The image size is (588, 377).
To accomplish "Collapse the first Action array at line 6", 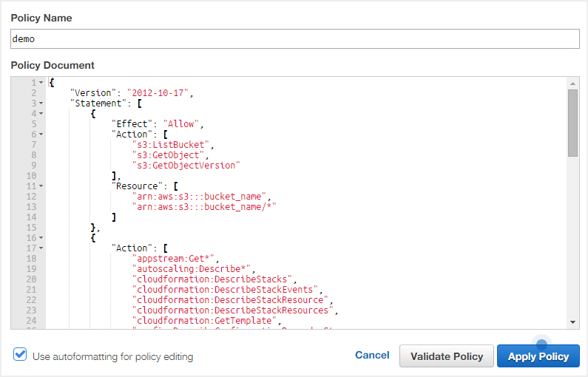I will coord(41,135).
